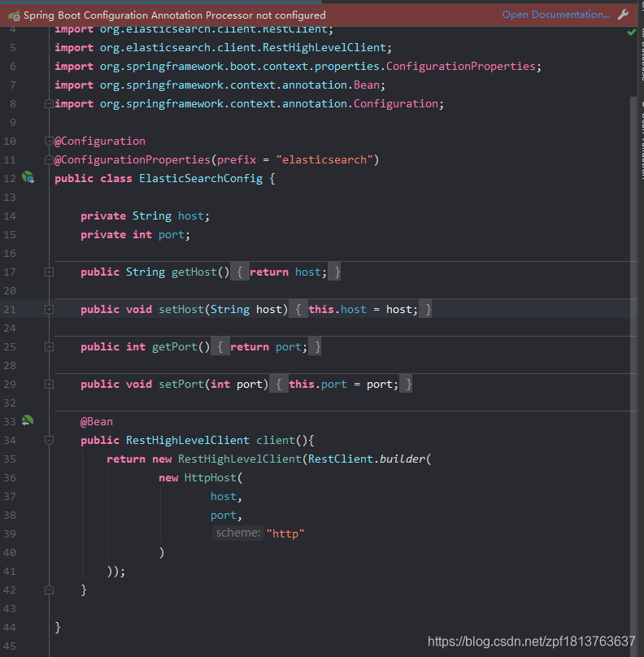Expand the folded getHost() method
The image size is (644, 657).
(49, 272)
